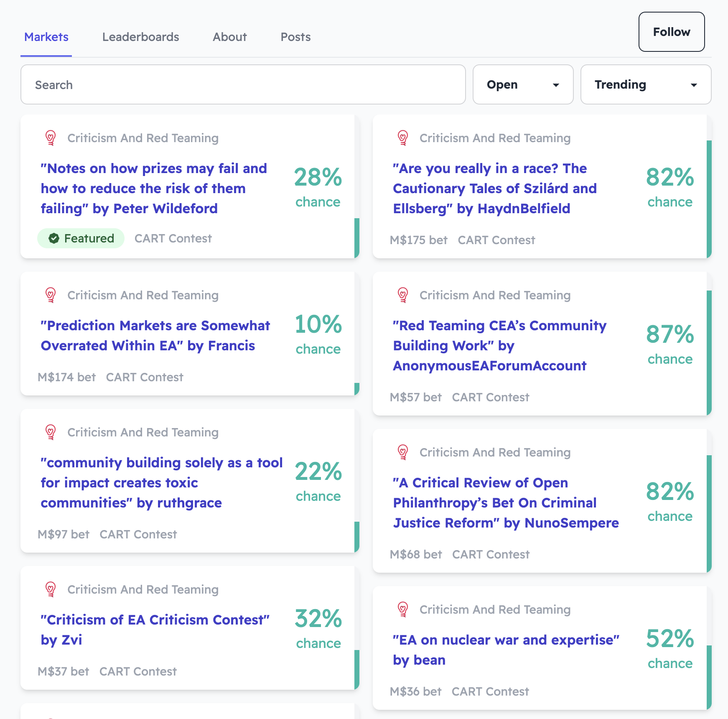Open "EA on nuclear war and expertise" market
Image resolution: width=728 pixels, height=719 pixels.
(506, 650)
